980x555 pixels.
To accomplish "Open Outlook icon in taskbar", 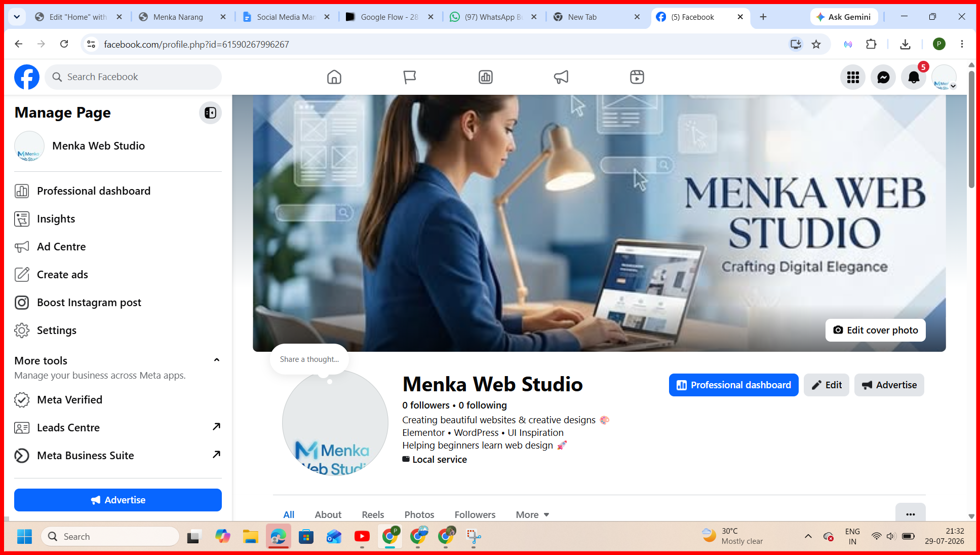I will (x=334, y=536).
